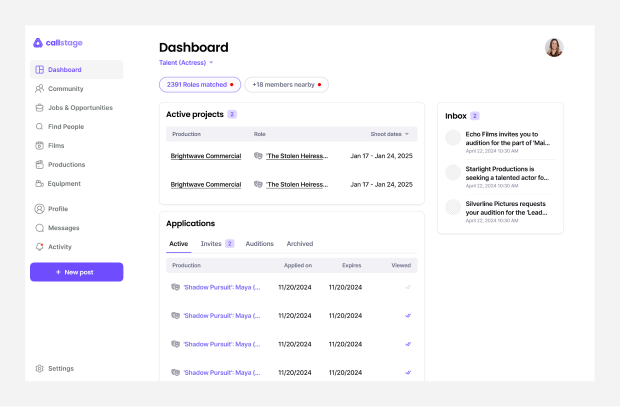Click mask icon in second Active projects row
This screenshot has width=620, height=407.
coord(258,184)
